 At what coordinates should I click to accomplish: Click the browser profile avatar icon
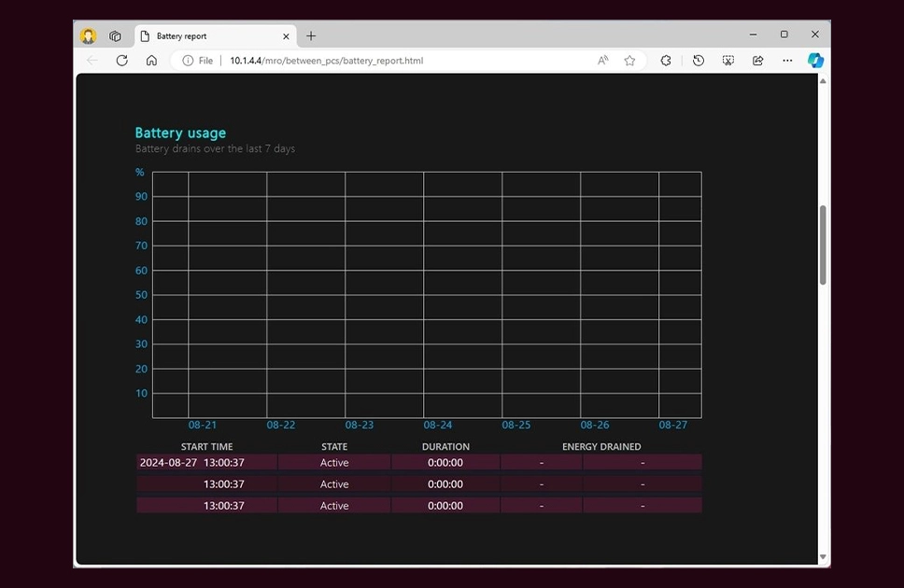88,35
